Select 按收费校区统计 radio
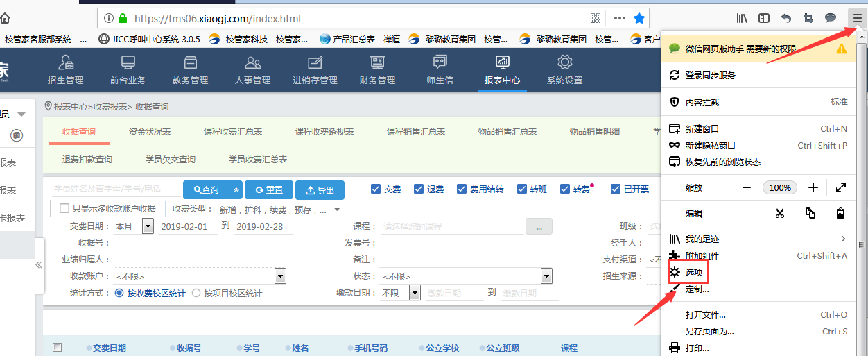 119,294
